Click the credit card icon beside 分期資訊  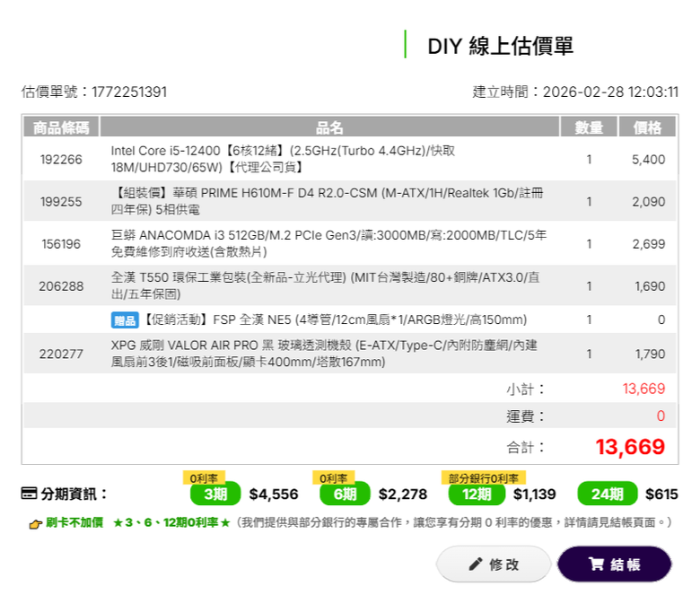tap(29, 494)
